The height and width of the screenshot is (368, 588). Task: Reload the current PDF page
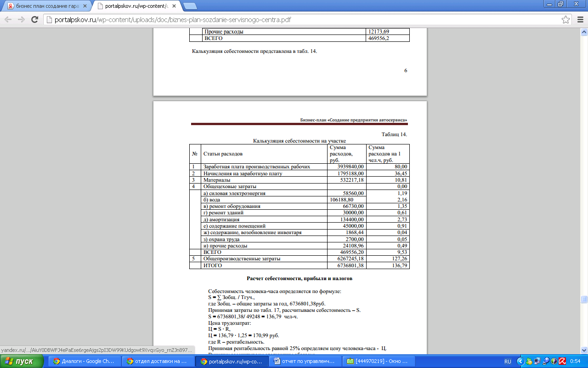point(34,20)
